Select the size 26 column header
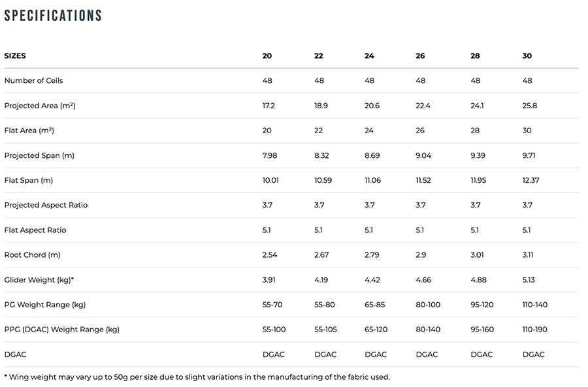The width and height of the screenshot is (588, 387). coord(420,56)
